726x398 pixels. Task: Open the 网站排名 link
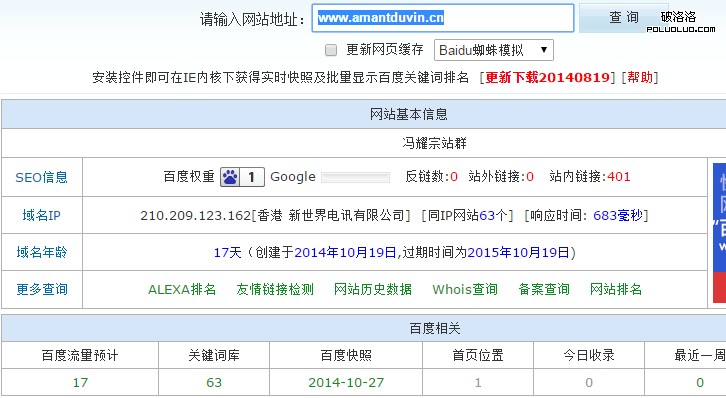(x=616, y=290)
